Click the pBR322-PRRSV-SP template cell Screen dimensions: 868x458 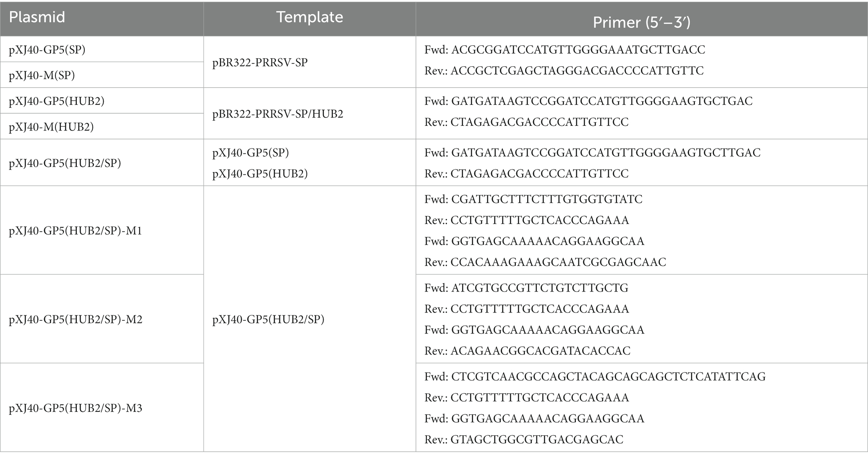click(x=260, y=62)
